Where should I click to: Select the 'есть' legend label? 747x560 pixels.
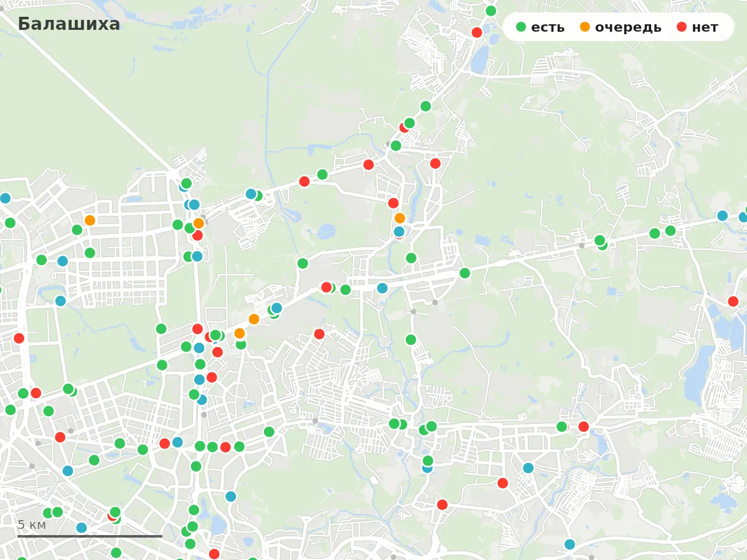pyautogui.click(x=548, y=27)
